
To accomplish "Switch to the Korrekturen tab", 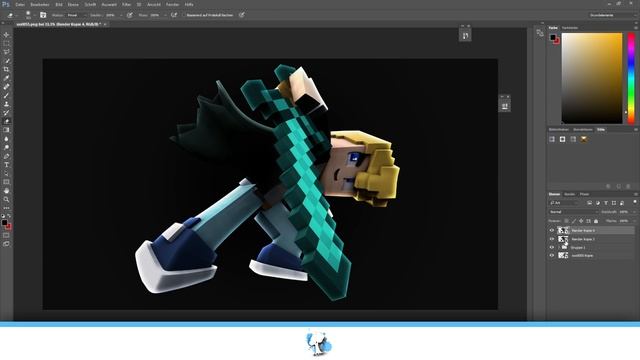I will tap(582, 129).
